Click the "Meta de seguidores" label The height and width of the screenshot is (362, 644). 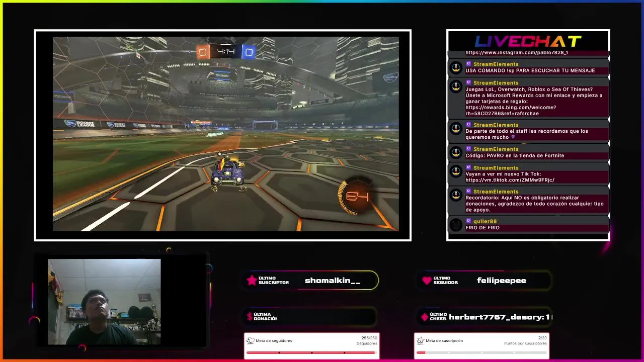[274, 341]
